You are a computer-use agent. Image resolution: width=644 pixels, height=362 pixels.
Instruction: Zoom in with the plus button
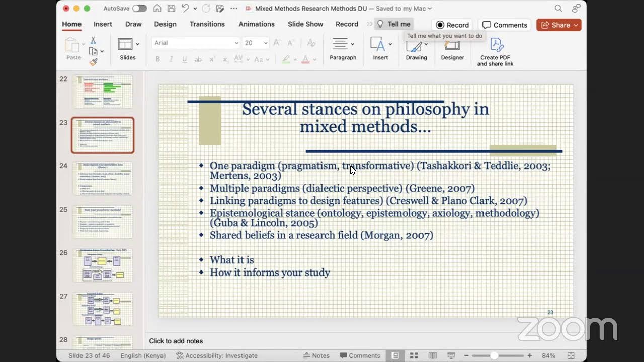(530, 355)
